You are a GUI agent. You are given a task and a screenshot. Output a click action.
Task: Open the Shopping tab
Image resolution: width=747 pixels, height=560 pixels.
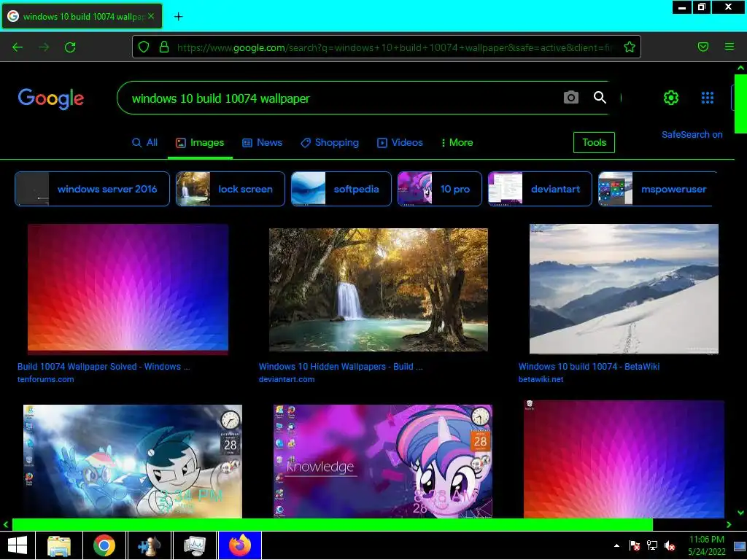coord(330,142)
